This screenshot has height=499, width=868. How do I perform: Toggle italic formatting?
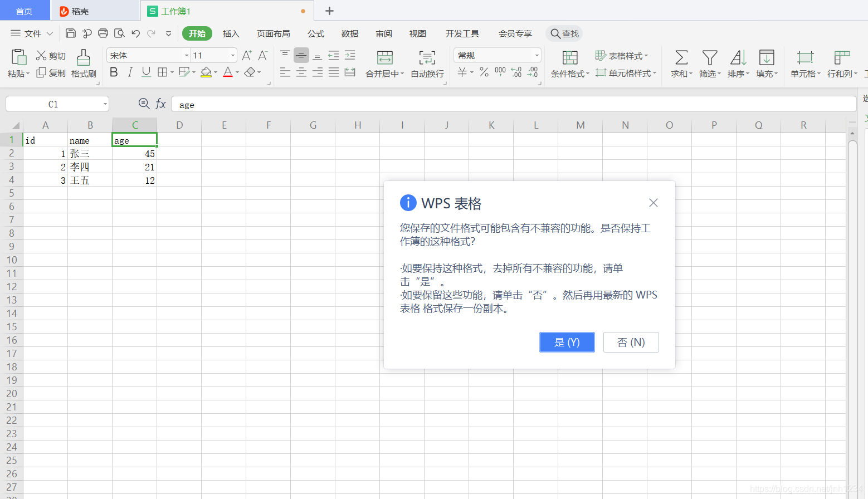130,72
